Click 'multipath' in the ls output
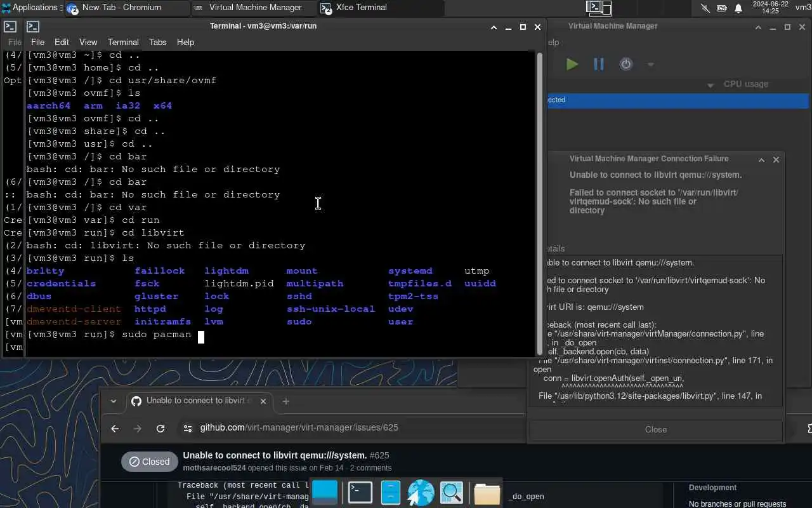Image resolution: width=812 pixels, height=508 pixels. (x=315, y=284)
